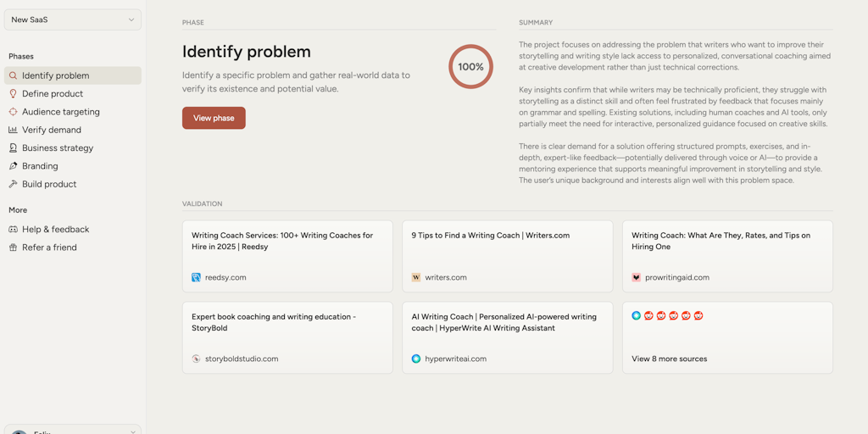The width and height of the screenshot is (868, 434).
Task: Click the chart icon for Verify demand
Action: (13, 130)
